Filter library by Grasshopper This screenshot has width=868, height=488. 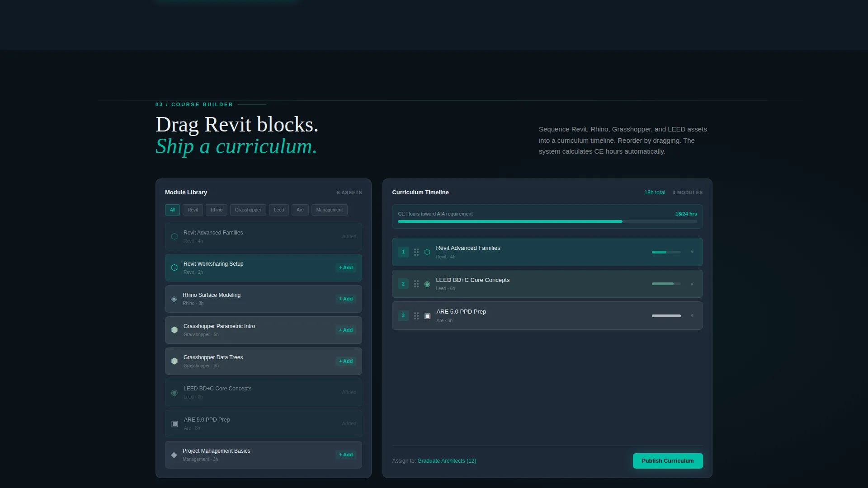tap(248, 210)
